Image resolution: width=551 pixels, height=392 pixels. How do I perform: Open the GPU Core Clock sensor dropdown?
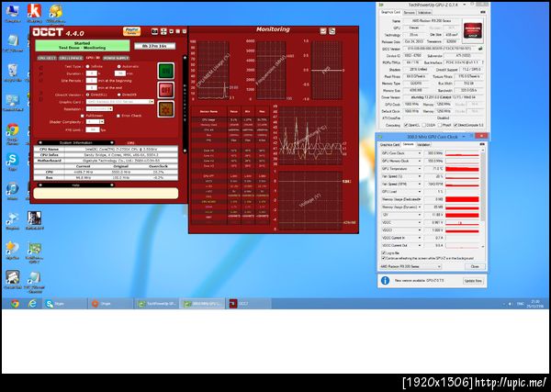(419, 153)
